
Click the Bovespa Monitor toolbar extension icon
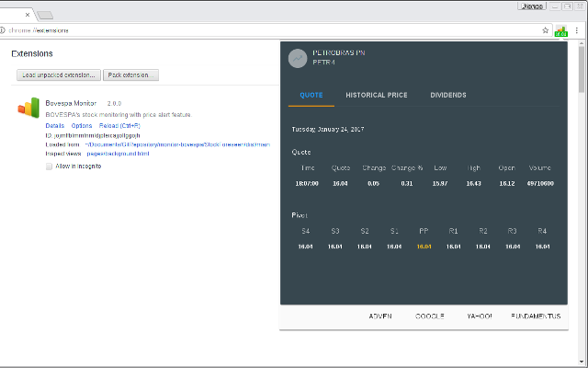coord(561,30)
